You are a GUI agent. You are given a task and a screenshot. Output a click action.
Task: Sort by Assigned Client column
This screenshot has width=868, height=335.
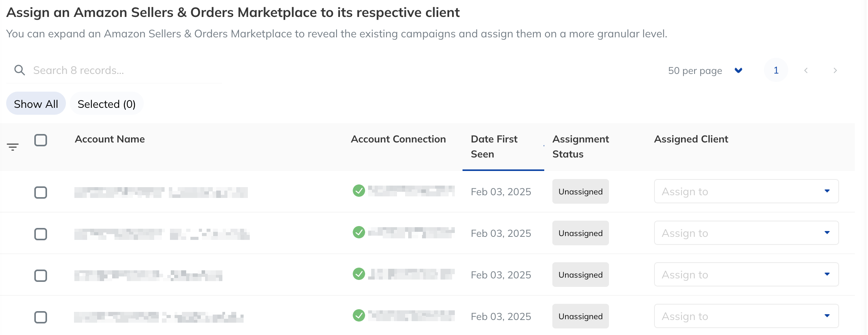pos(691,139)
